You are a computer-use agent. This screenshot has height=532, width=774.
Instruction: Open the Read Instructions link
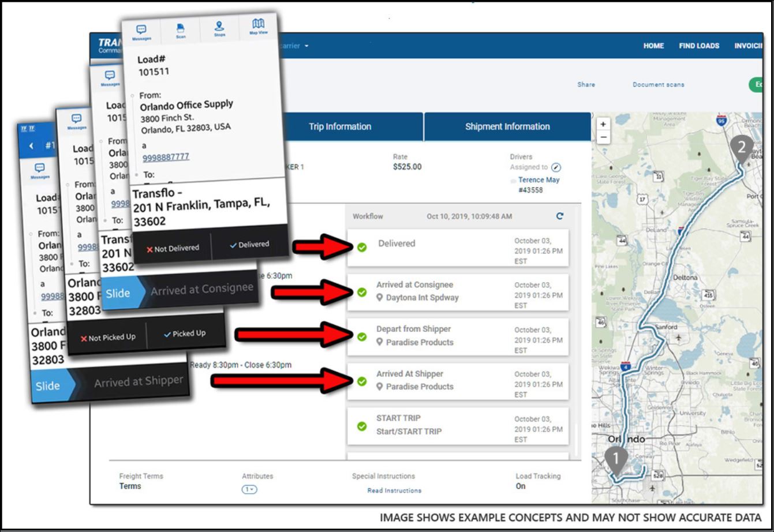tap(394, 490)
